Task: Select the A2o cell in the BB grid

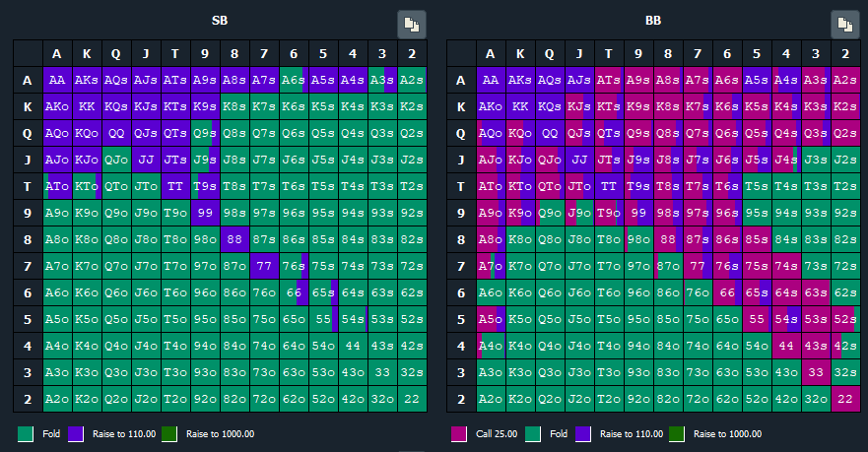Action: (x=491, y=399)
